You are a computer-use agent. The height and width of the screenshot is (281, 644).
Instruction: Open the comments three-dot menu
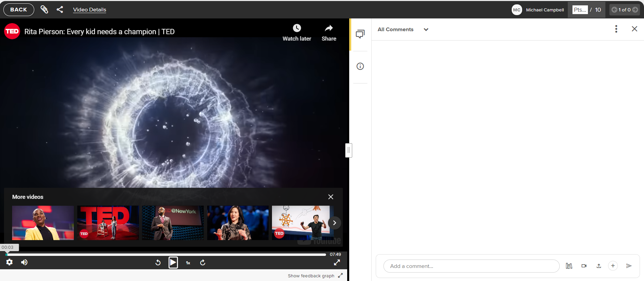[616, 29]
